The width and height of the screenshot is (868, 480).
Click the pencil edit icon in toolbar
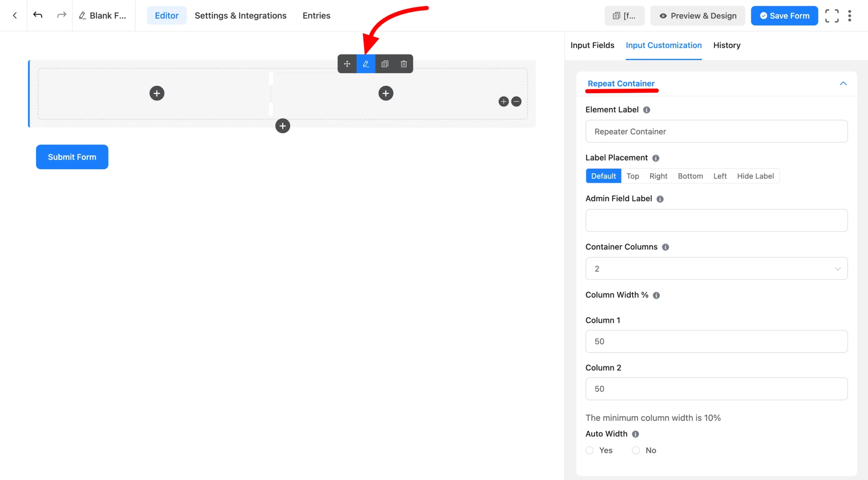(x=366, y=64)
